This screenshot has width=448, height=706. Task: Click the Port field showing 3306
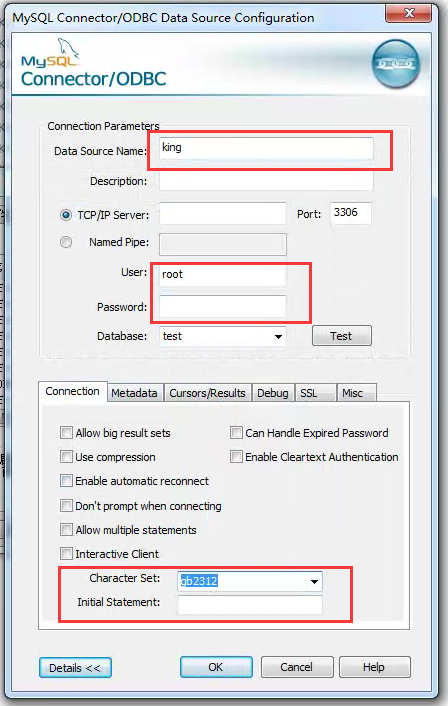[x=351, y=213]
